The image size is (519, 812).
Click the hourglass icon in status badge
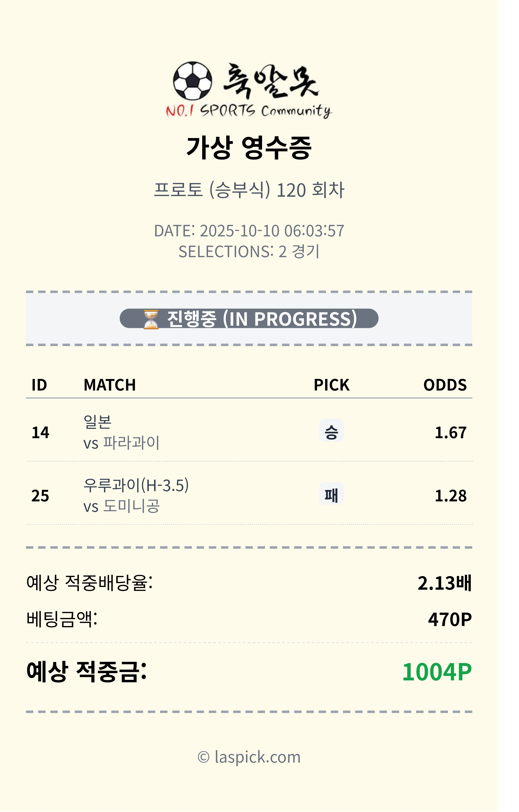(151, 319)
